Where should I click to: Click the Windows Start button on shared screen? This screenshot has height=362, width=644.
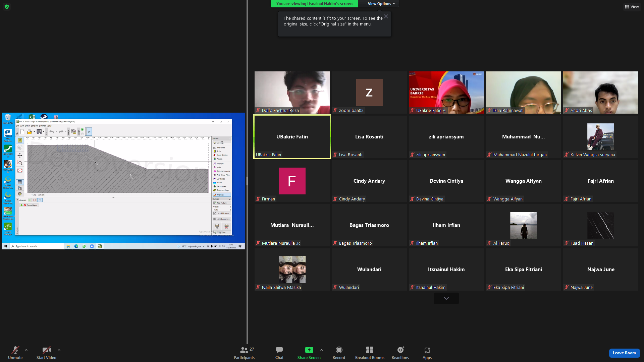6,246
